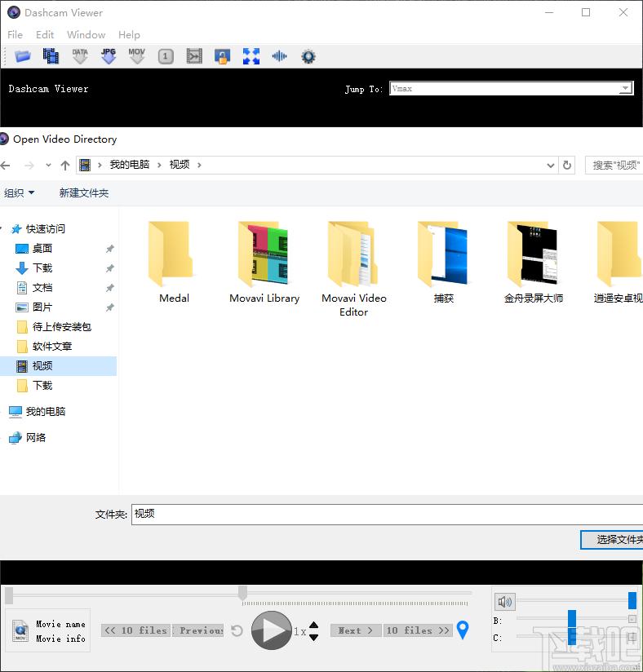Expand the chevron after 我的电脑 in breadcrumb

[x=159, y=165]
